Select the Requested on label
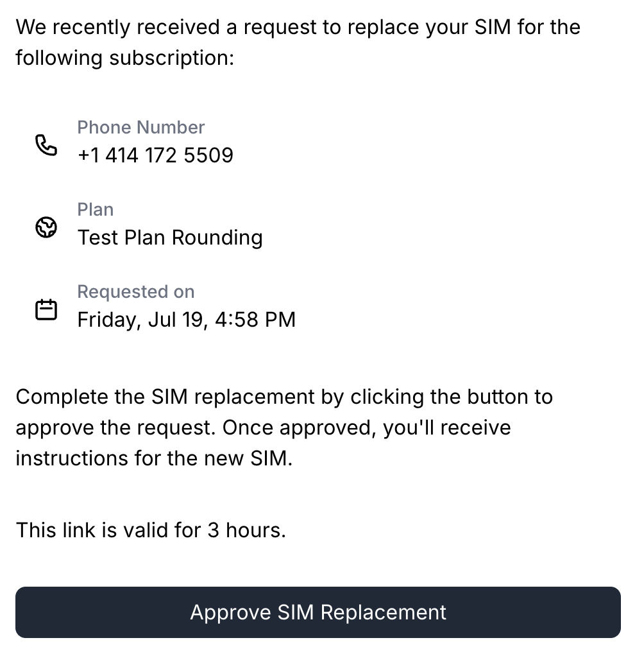This screenshot has width=644, height=656. (x=136, y=291)
